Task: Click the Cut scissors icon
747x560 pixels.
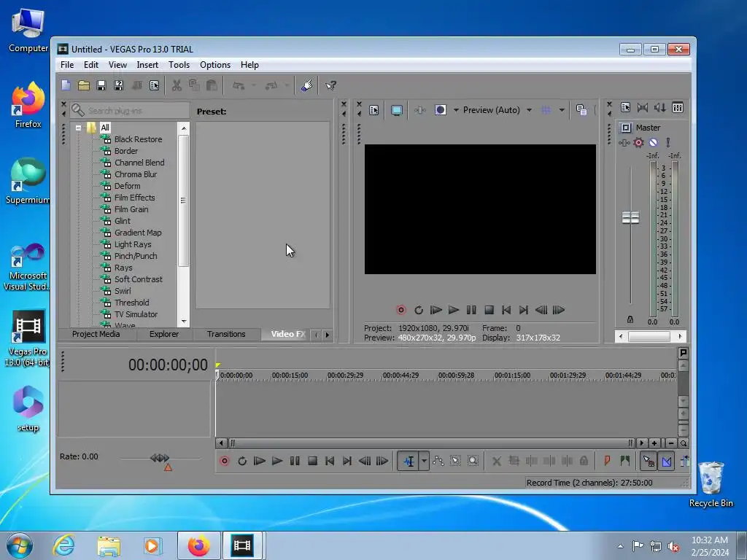Action: [x=177, y=85]
